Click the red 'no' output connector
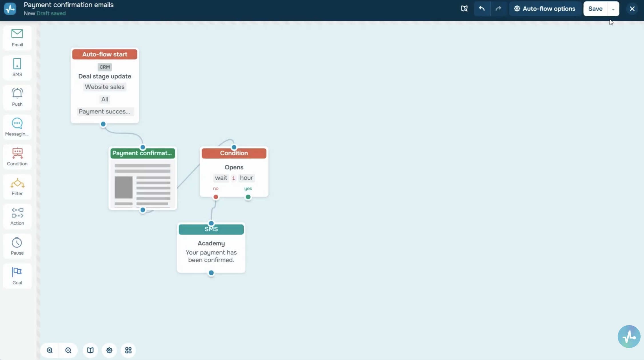Image resolution: width=644 pixels, height=360 pixels. pyautogui.click(x=216, y=197)
